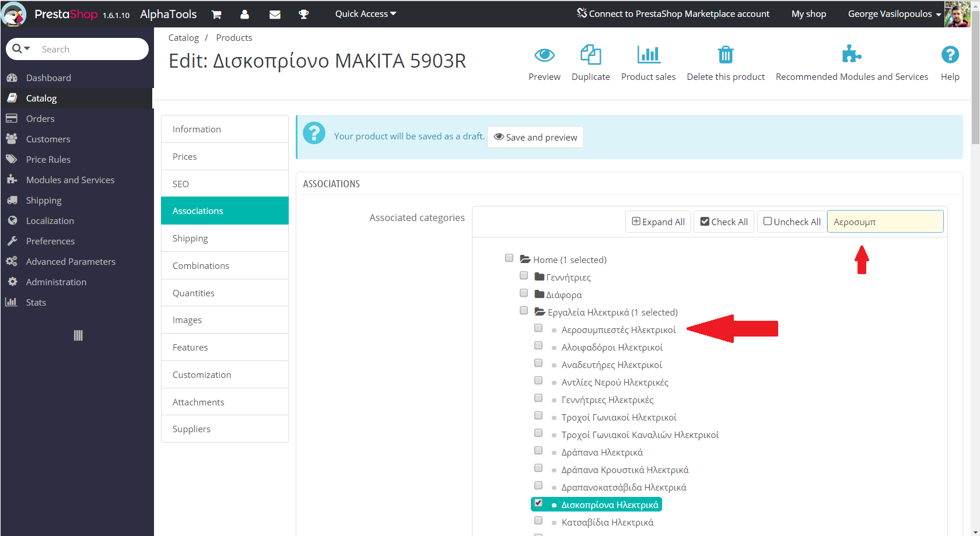
Task: Click the PrestaShop logo
Action: 66,14
